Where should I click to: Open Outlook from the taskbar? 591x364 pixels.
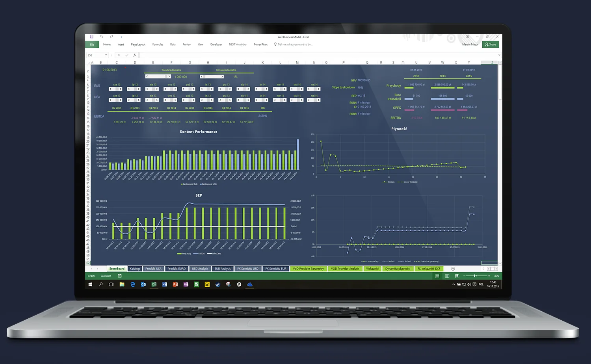click(x=143, y=284)
